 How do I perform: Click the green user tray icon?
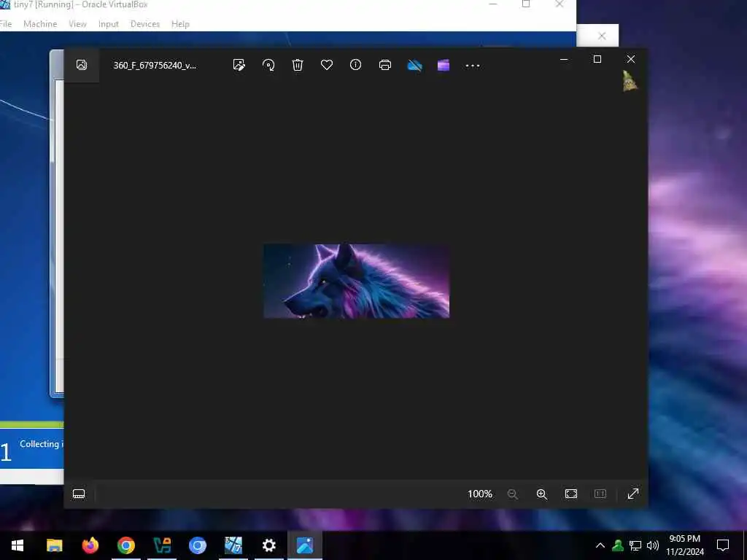pos(618,545)
